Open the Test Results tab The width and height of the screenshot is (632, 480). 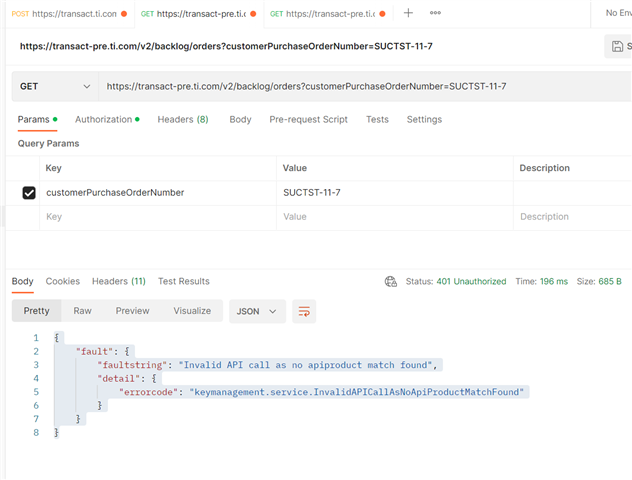pos(184,281)
